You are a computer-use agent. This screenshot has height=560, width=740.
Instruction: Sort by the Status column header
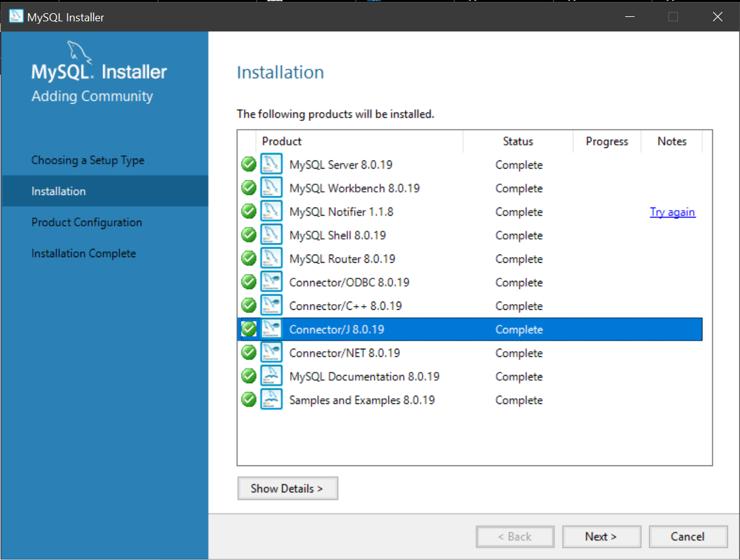click(518, 142)
